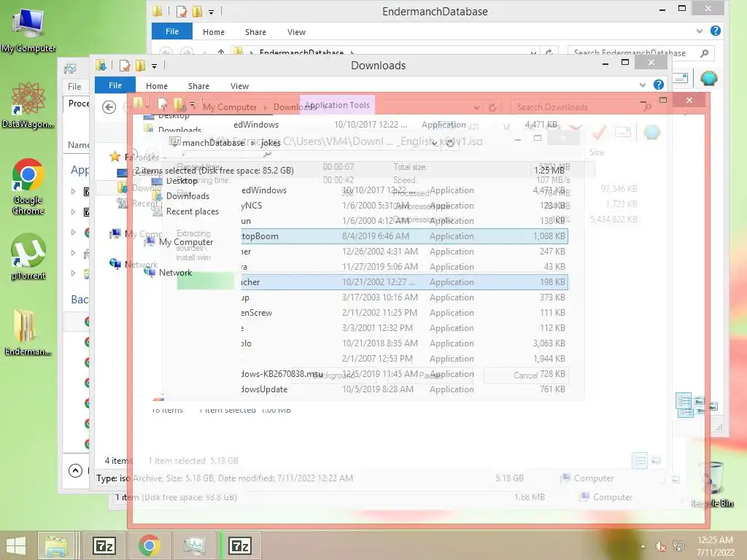747x560 pixels.
Task: Open View tab in EndermanchDatabase window
Action: point(296,32)
